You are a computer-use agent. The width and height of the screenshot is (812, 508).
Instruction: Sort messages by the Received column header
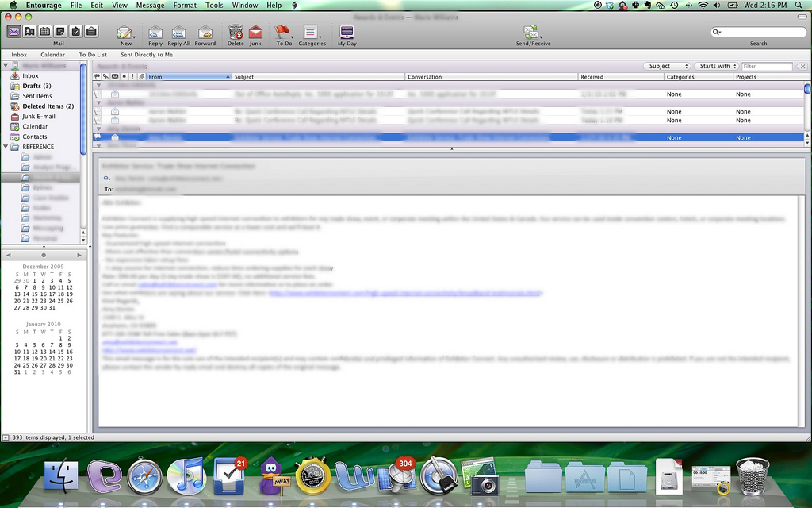pyautogui.click(x=621, y=77)
